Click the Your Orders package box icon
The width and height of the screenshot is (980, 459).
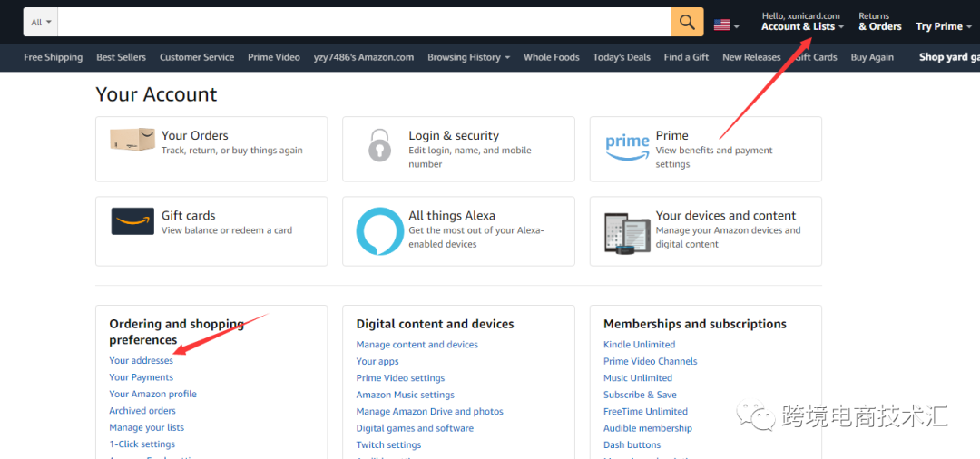coord(132,140)
